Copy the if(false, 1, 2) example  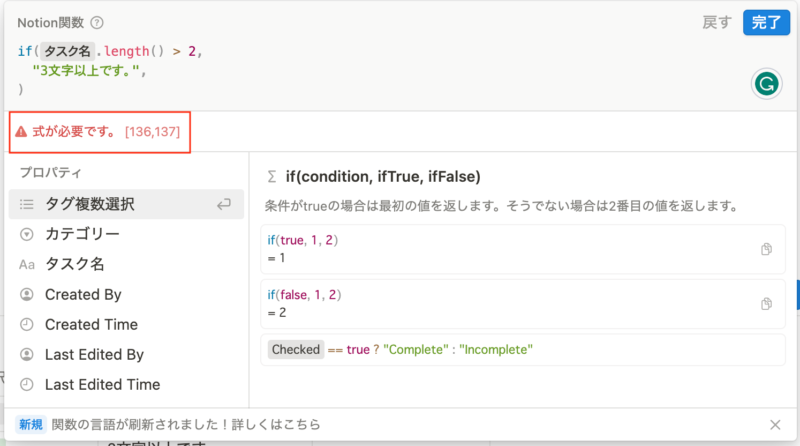click(x=766, y=304)
